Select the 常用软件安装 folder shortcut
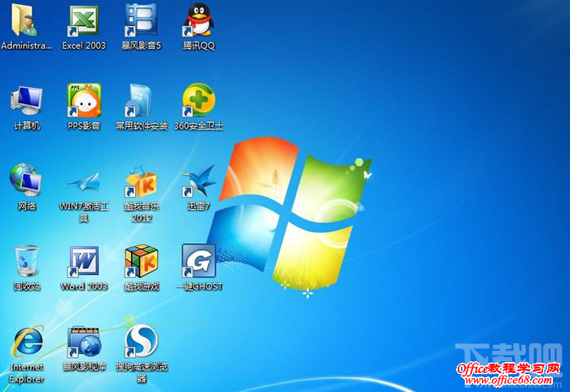 (141, 100)
